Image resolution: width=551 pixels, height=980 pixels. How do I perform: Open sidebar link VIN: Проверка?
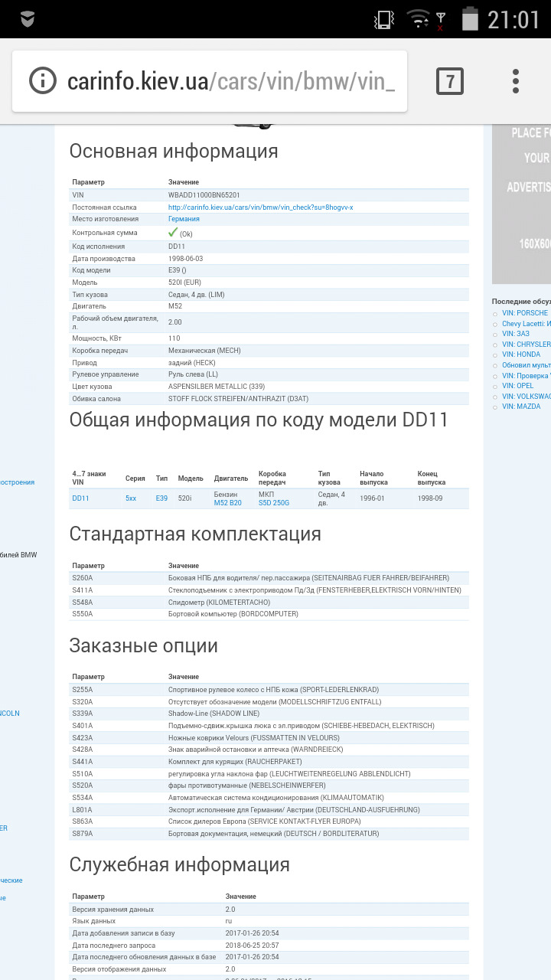click(x=526, y=376)
